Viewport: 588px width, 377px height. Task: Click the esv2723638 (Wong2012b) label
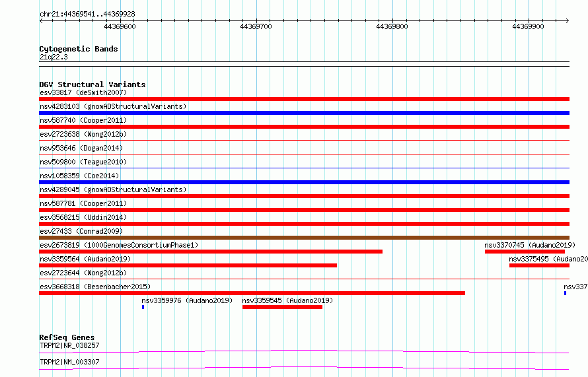(x=83, y=134)
